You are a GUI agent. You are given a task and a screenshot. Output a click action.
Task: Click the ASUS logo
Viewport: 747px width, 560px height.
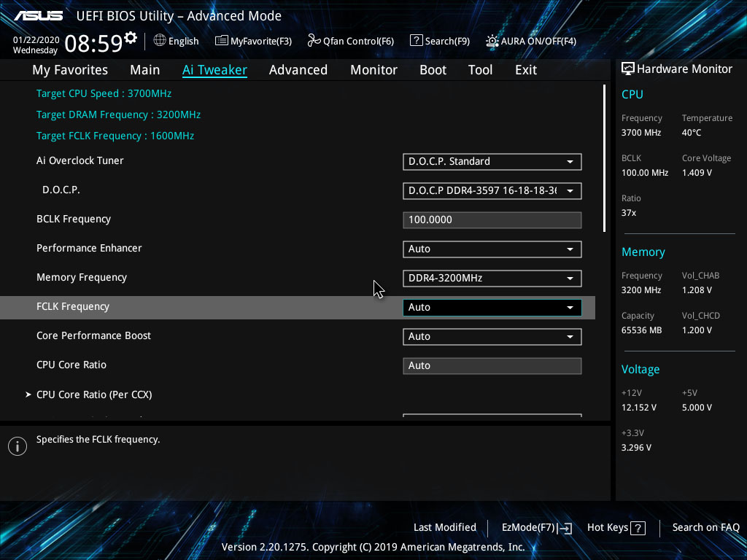click(x=38, y=16)
